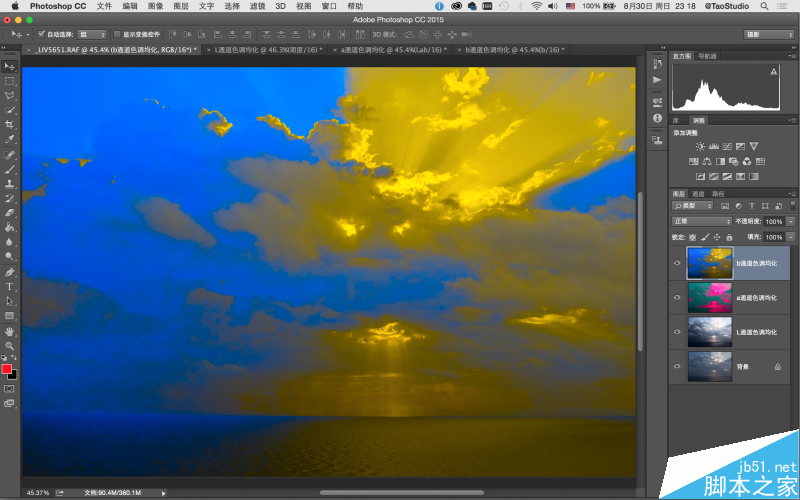Viewport: 800px width, 500px height.
Task: Select the Spot Healing Brush tool
Action: coord(9,155)
